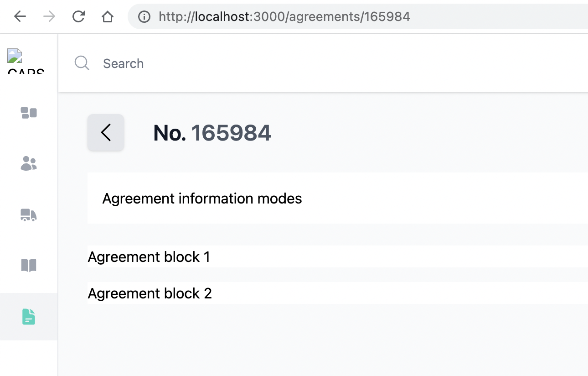Click the agreement number 165984 heading
The height and width of the screenshot is (376, 588).
pyautogui.click(x=231, y=133)
